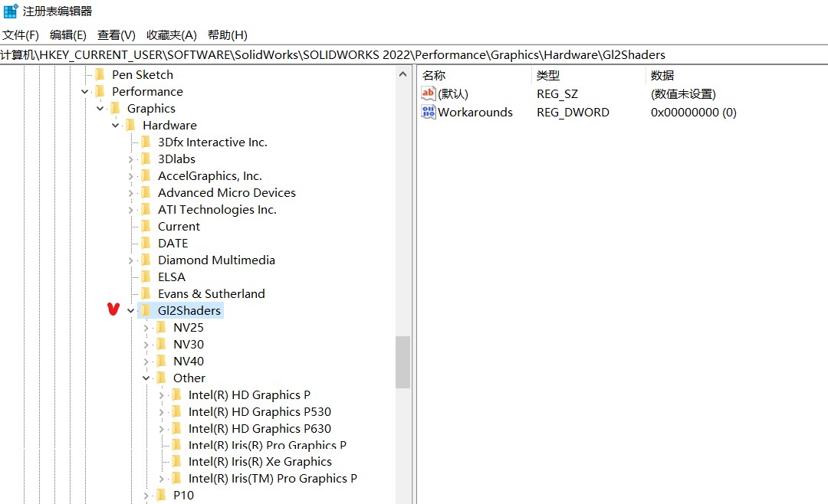Select the Intel(R) HD Graphics P630 key

pyautogui.click(x=260, y=428)
